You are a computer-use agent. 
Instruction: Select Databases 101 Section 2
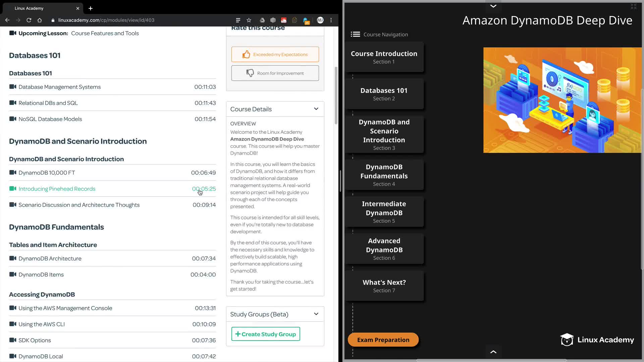pos(384,94)
